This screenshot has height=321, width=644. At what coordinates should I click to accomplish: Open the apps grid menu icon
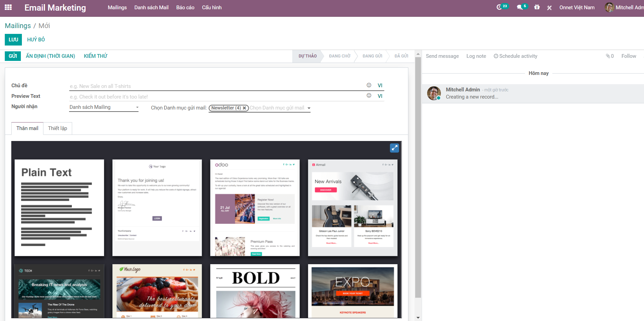click(8, 7)
